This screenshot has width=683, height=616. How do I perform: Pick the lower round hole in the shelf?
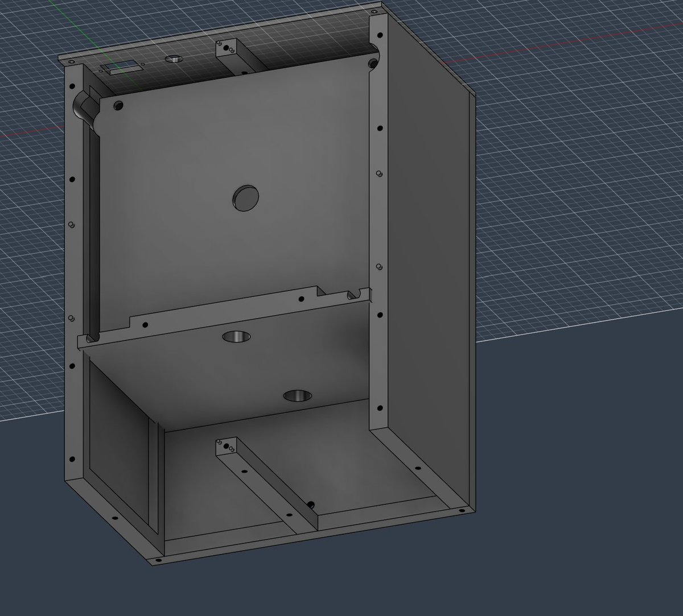(298, 395)
